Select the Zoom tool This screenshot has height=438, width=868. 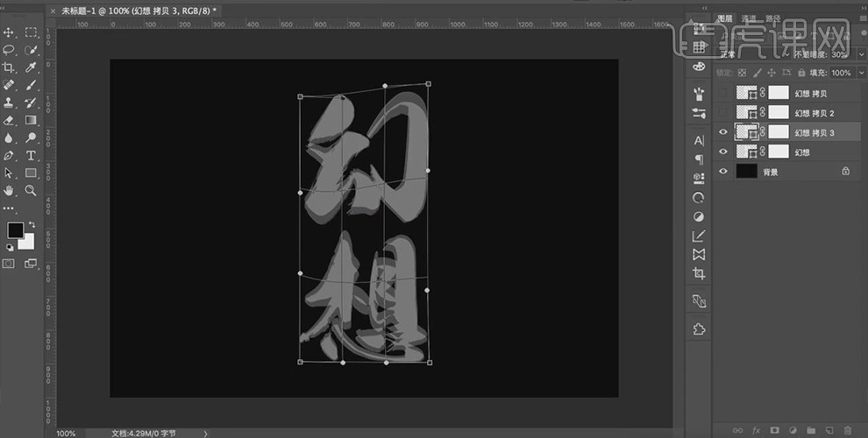(31, 191)
